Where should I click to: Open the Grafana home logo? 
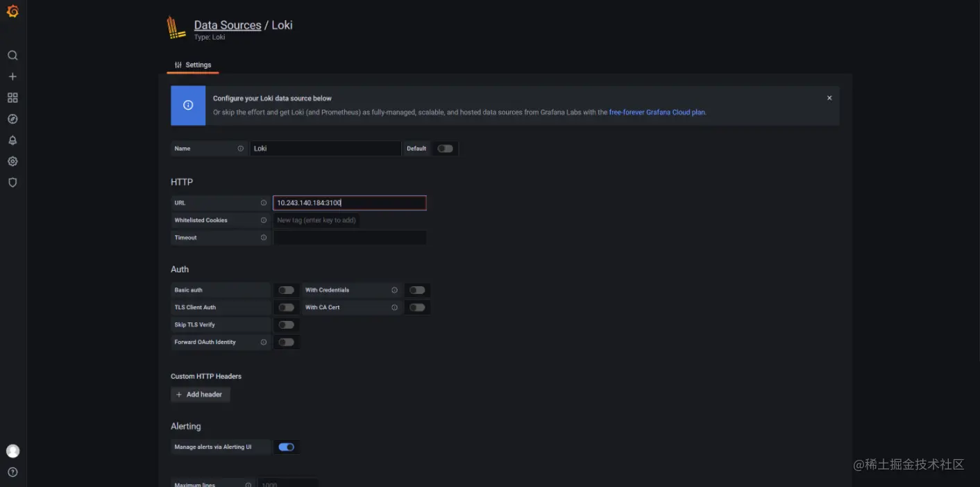tap(12, 11)
